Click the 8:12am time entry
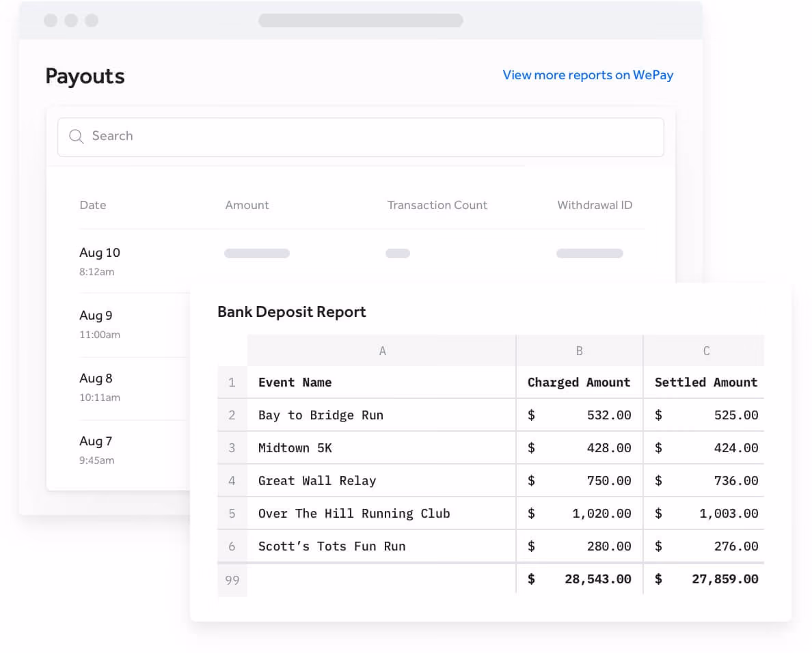The height and width of the screenshot is (653, 812). (x=97, y=272)
